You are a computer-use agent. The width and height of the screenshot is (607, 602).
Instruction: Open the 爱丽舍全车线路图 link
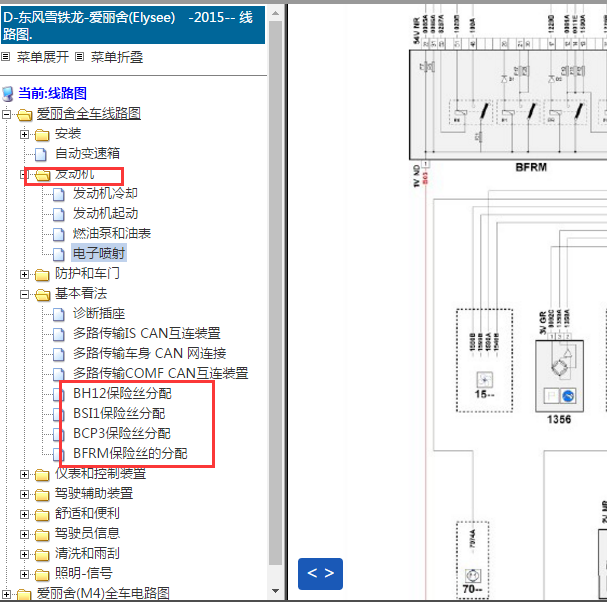pyautogui.click(x=89, y=113)
